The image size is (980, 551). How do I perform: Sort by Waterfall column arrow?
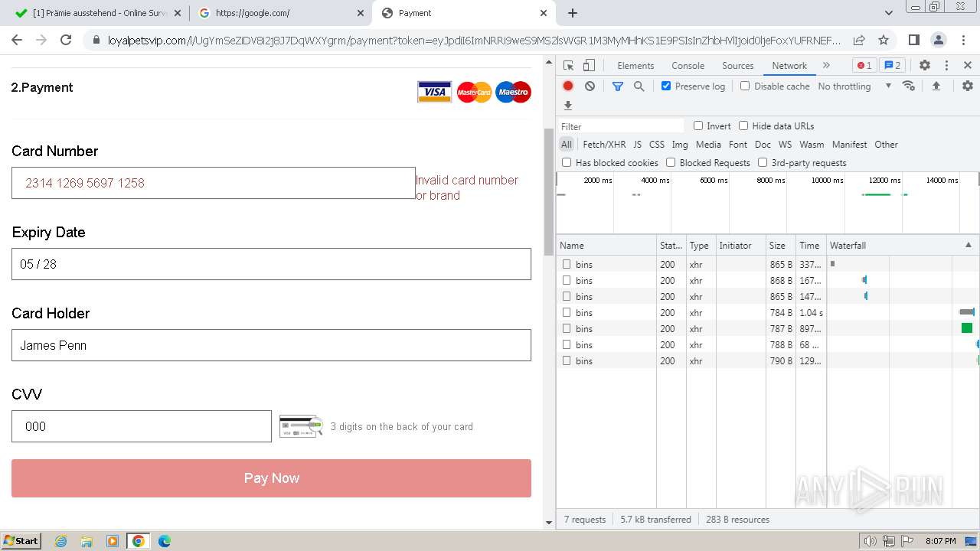968,245
